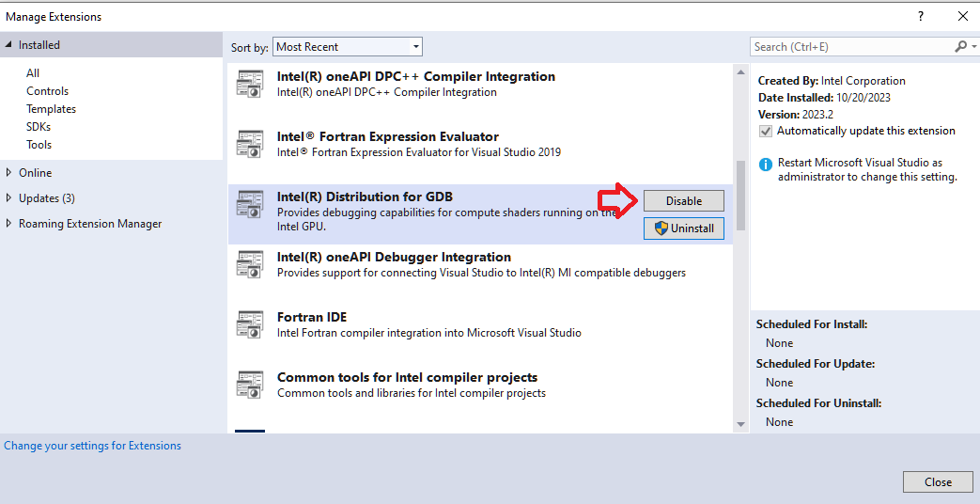Open the Sort by dropdown
This screenshot has height=504, width=980.
pyautogui.click(x=348, y=47)
